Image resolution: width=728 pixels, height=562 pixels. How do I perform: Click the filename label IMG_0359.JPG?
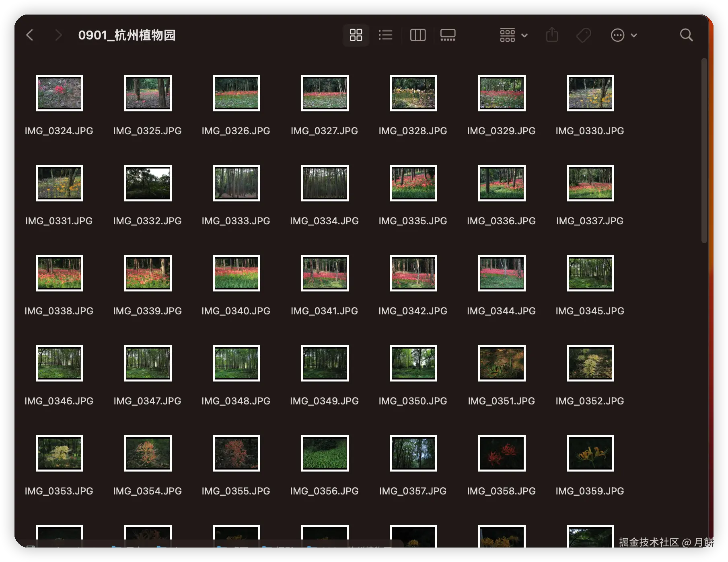(x=590, y=491)
